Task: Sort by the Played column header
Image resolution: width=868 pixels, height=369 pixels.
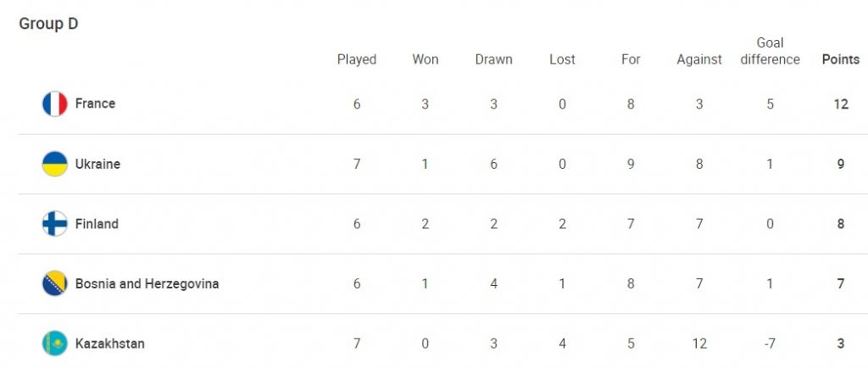Action: coord(357,60)
